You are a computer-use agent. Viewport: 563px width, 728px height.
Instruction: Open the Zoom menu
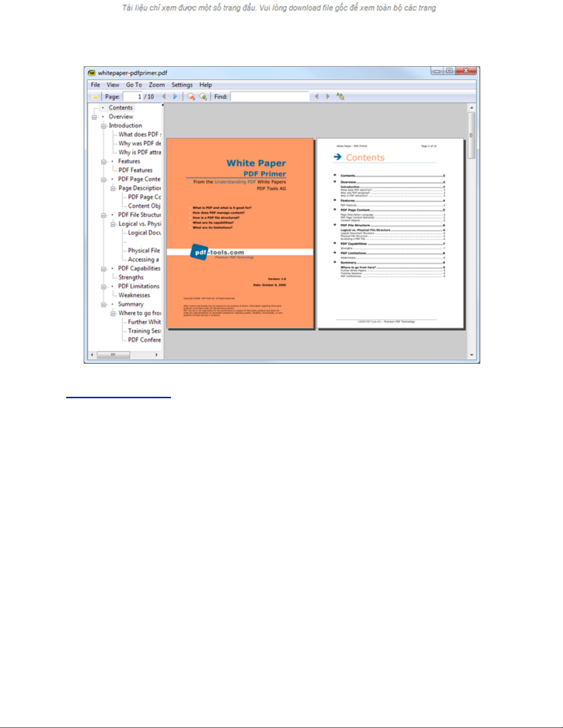(x=157, y=85)
